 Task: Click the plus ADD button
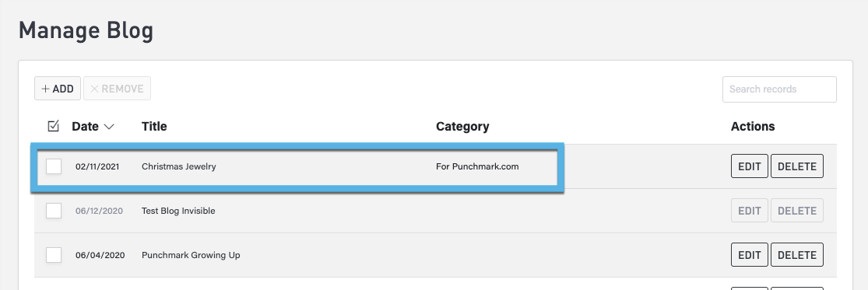[58, 89]
